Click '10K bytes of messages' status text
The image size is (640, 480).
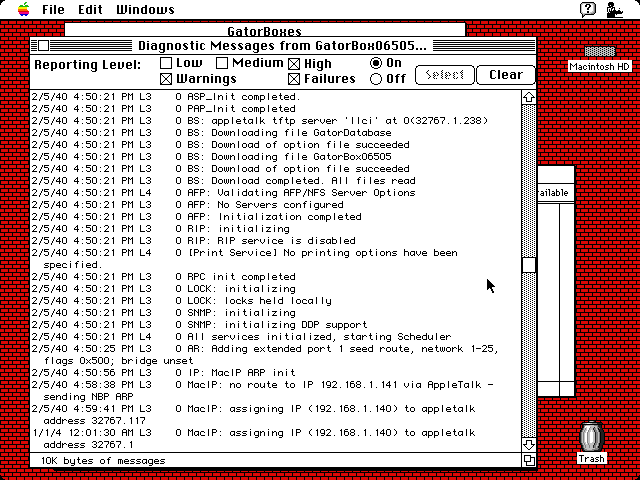[103, 461]
